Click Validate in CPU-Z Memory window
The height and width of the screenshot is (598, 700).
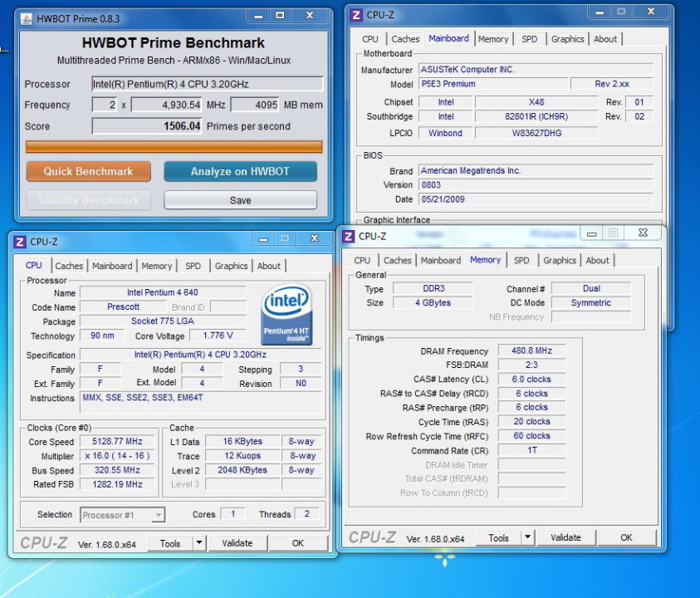tap(565, 537)
